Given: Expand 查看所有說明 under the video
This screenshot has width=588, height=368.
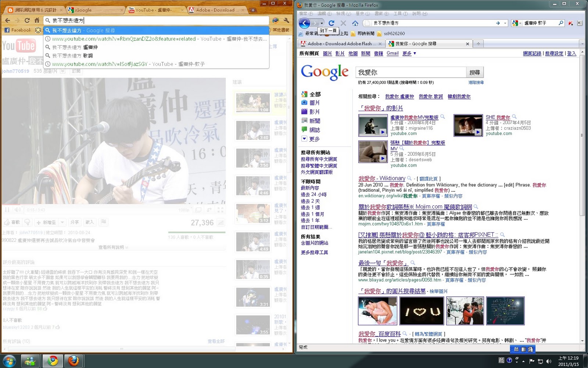Looking at the screenshot, I should (113, 247).
